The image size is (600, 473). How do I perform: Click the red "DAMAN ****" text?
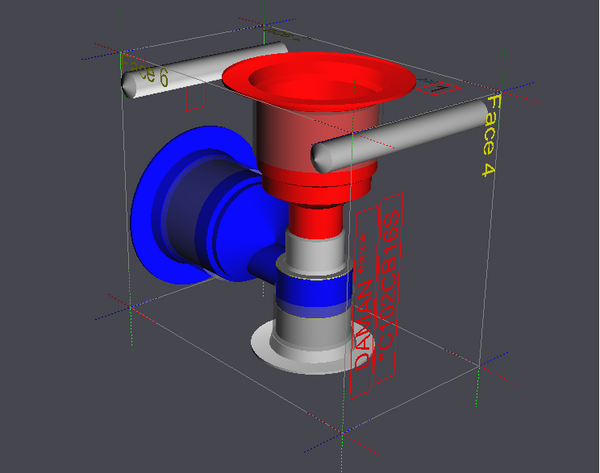click(x=361, y=302)
